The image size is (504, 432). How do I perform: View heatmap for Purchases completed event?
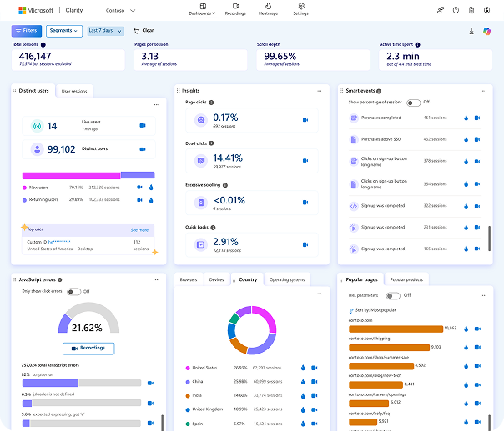tap(466, 118)
